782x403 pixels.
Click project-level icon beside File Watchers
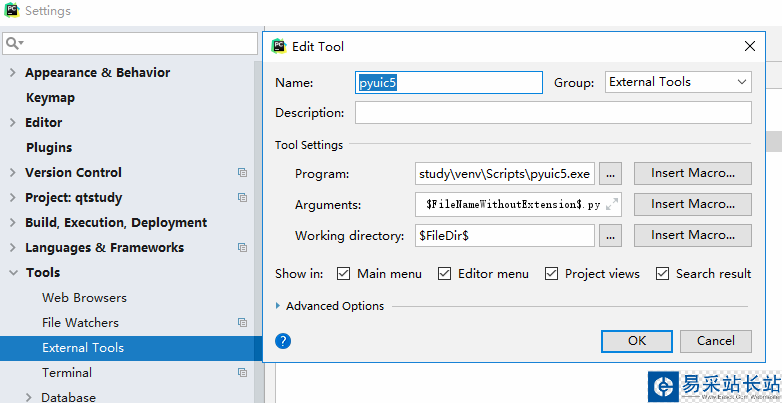point(242,323)
